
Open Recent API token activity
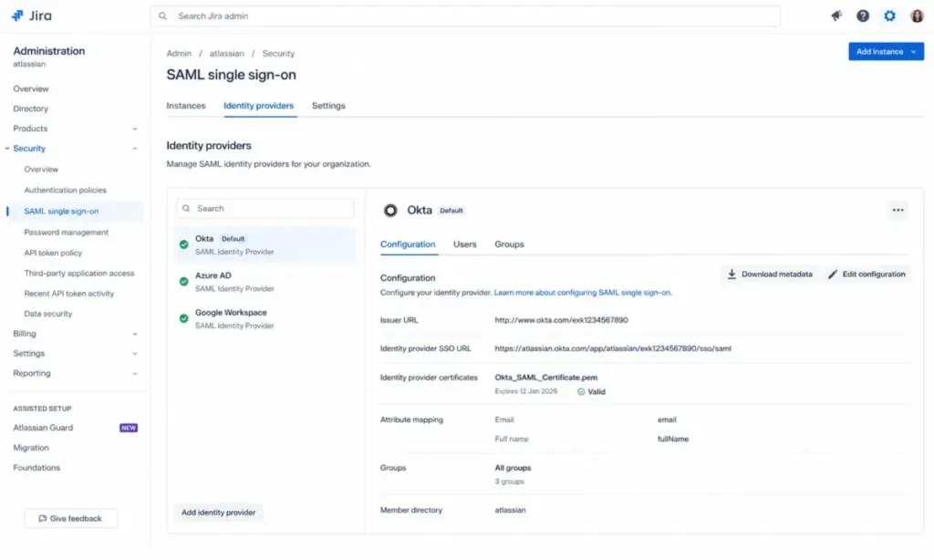(69, 293)
